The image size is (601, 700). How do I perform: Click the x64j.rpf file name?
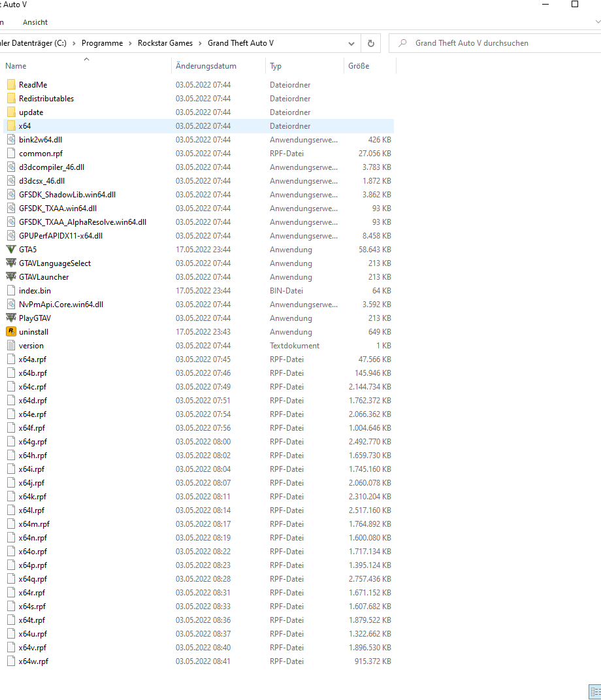(x=31, y=482)
